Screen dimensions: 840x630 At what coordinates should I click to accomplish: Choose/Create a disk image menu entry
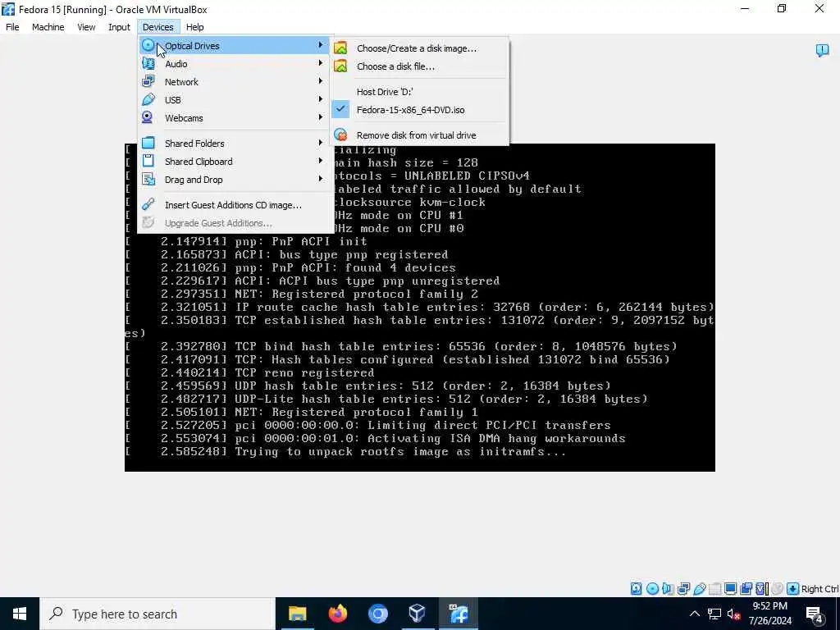[x=419, y=48]
